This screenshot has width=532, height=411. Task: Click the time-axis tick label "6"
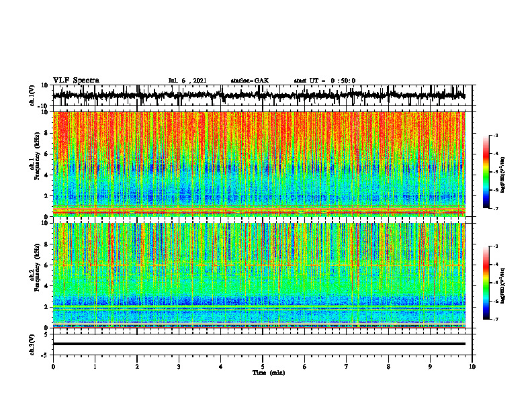305,367
